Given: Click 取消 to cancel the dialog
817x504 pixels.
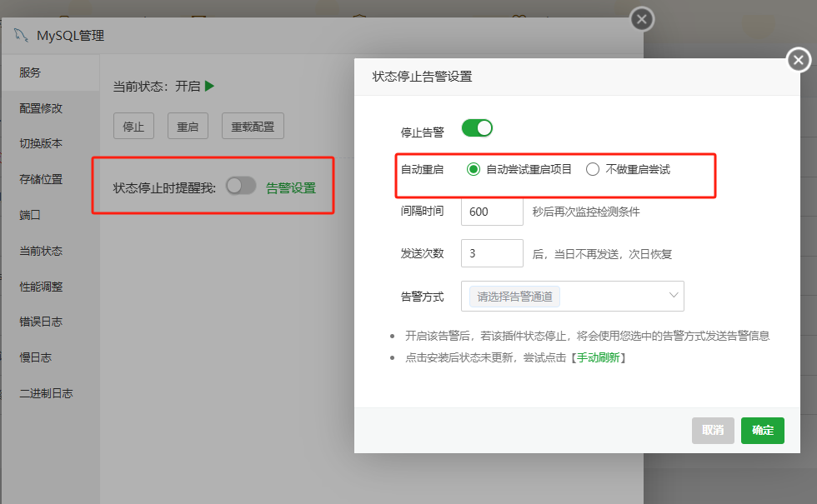Looking at the screenshot, I should (x=713, y=430).
